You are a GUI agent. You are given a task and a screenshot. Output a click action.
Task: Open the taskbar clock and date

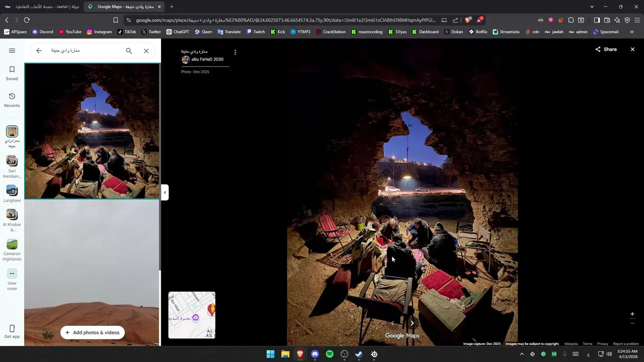tap(627, 354)
